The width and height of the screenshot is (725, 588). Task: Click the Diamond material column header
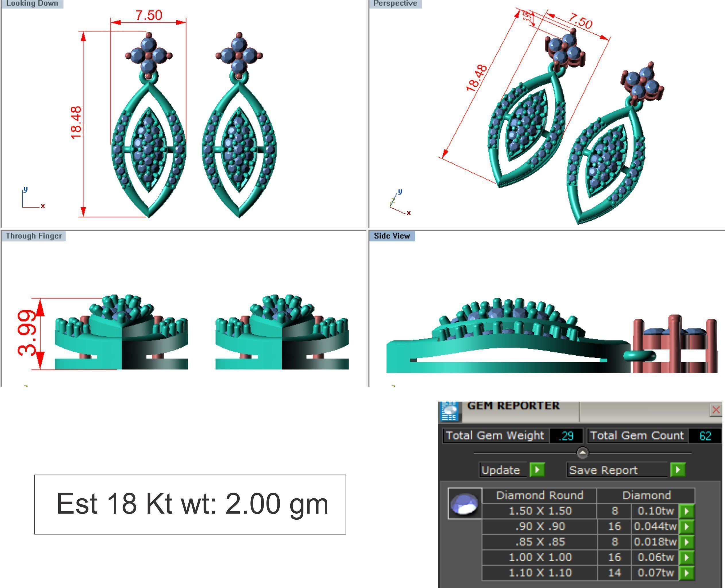point(646,496)
